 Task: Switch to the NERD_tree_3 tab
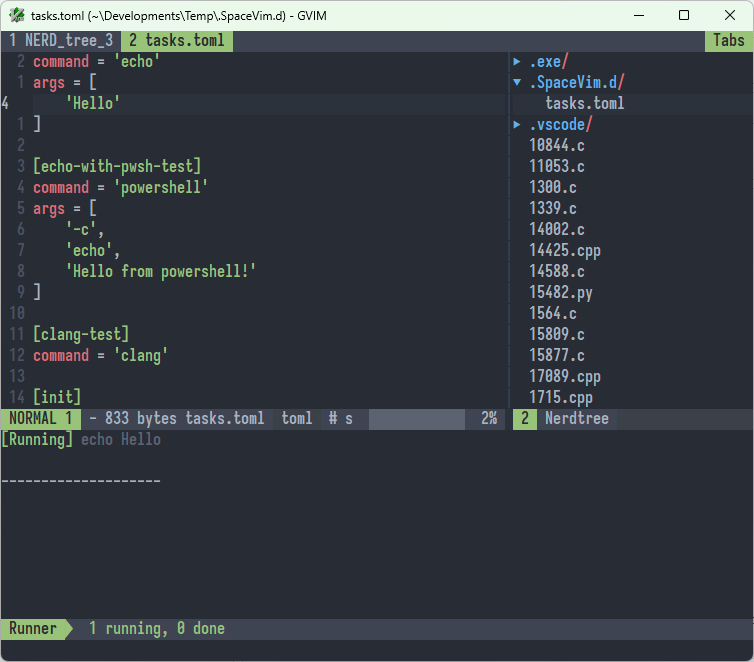pyautogui.click(x=61, y=41)
